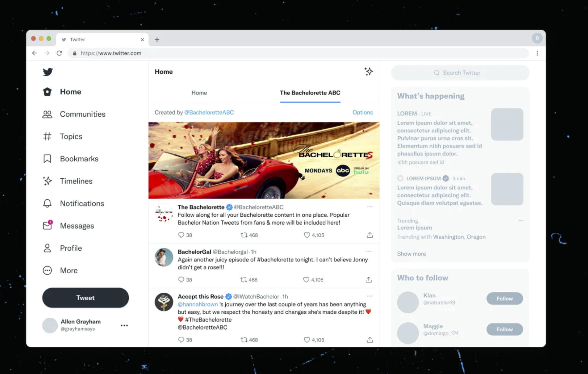This screenshot has width=588, height=374.
Task: Open account menu dots beside Allen Grayham
Action: point(124,325)
